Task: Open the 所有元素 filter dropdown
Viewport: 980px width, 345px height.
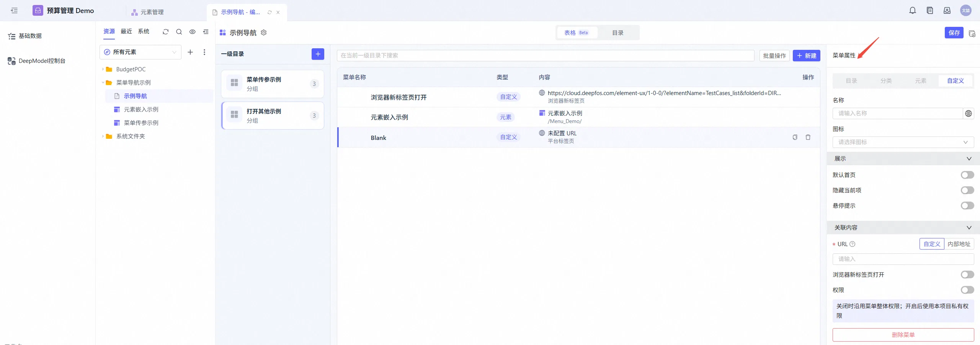Action: [140, 52]
